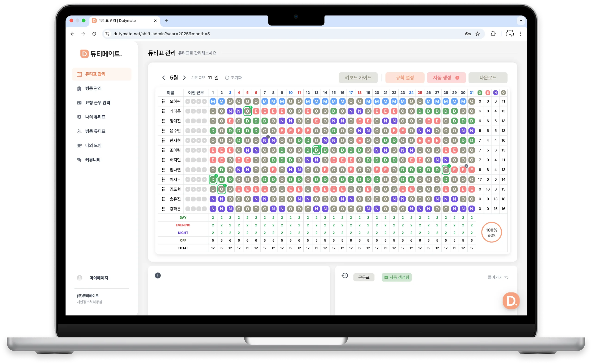592x364 pixels.
Task: Open the 듀티표 관리 sidebar menu
Action: click(102, 74)
